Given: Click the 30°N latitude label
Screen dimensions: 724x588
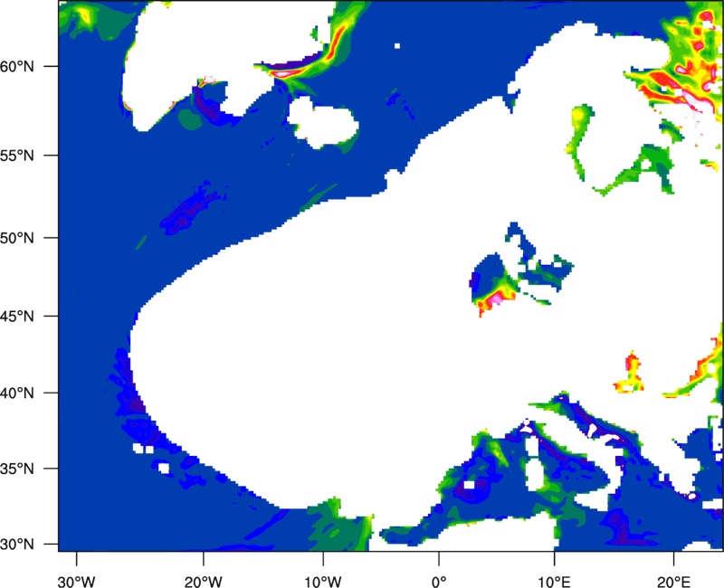Looking at the screenshot, I should tap(17, 545).
